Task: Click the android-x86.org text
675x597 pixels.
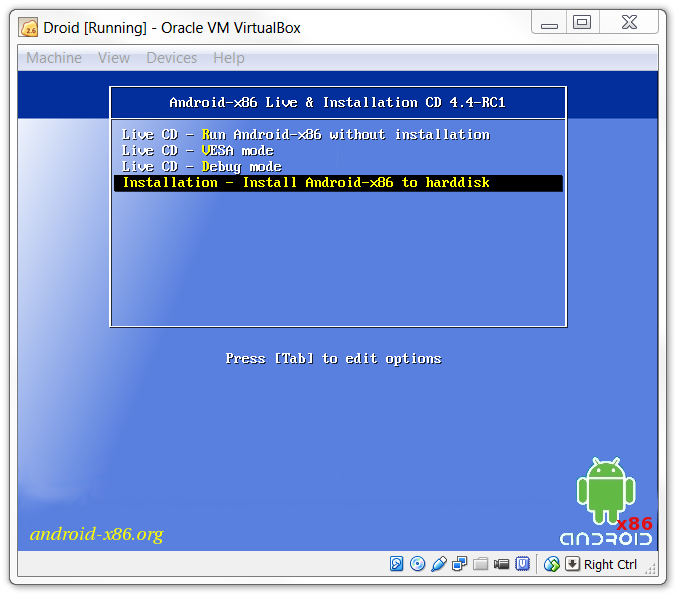Action: pyautogui.click(x=96, y=534)
